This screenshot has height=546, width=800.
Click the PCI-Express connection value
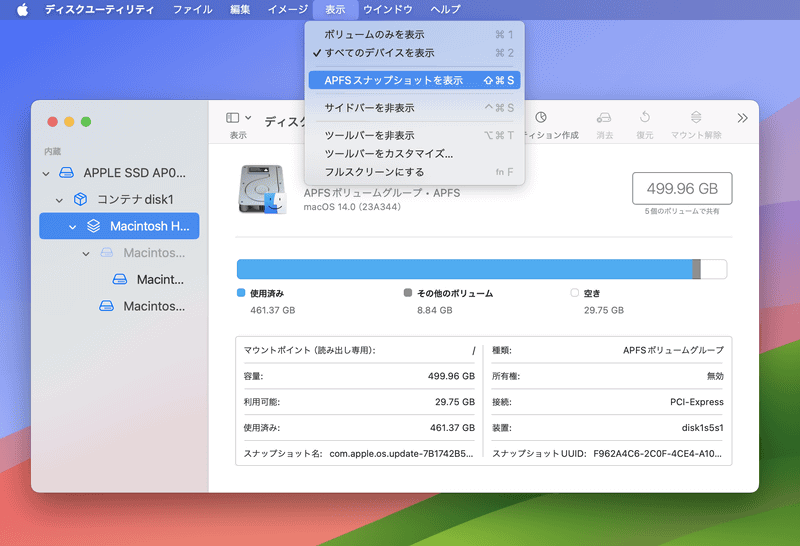pyautogui.click(x=696, y=402)
